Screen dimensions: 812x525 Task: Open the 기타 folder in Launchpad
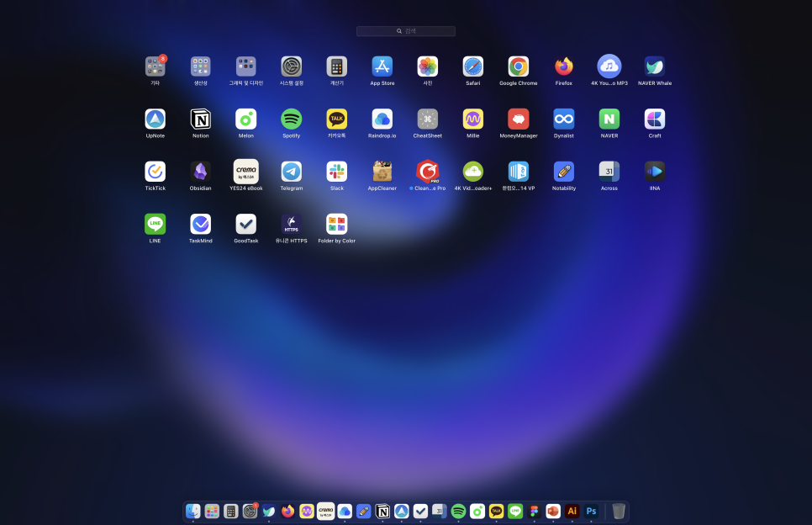tap(156, 66)
